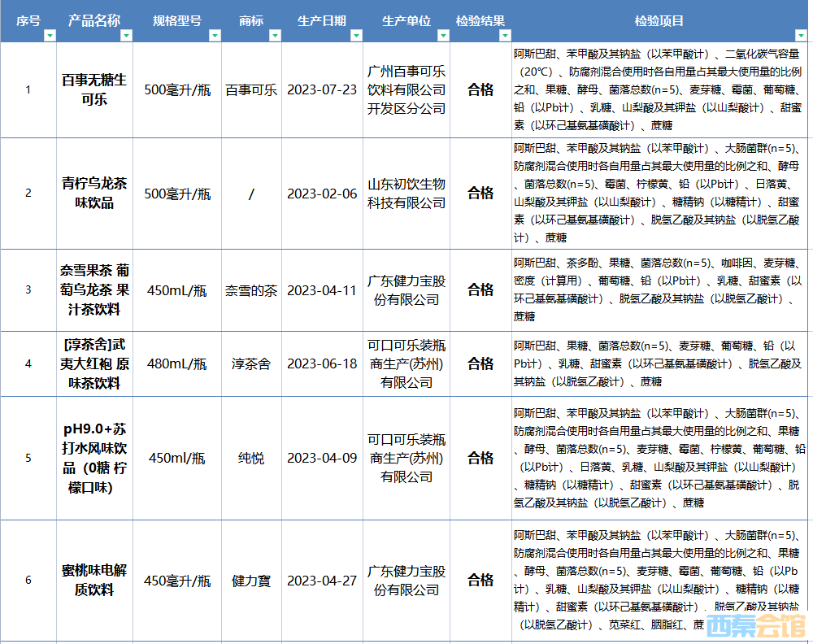Screen dimensions: 813x644
Task: Open the 生产单位 column filter dropdown
Action: tap(442, 35)
